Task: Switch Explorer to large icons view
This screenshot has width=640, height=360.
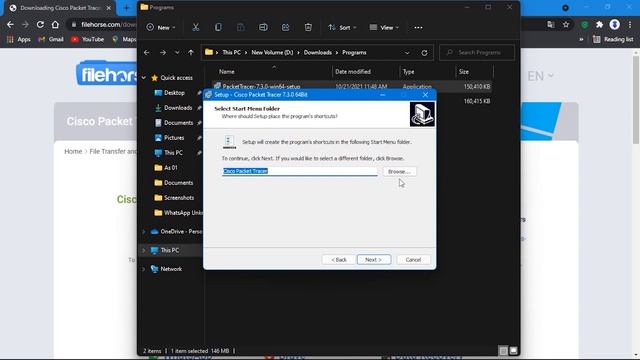Action: (x=513, y=351)
